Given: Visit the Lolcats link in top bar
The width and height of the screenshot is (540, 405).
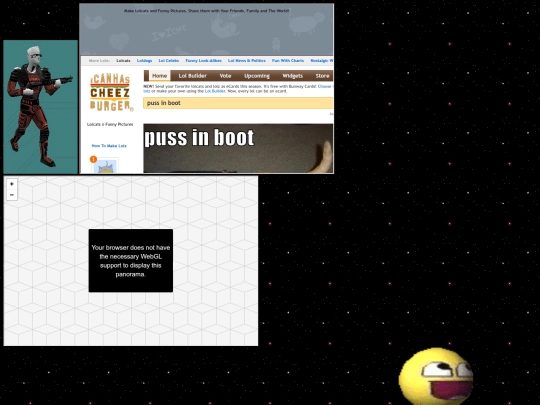Looking at the screenshot, I should coord(123,61).
